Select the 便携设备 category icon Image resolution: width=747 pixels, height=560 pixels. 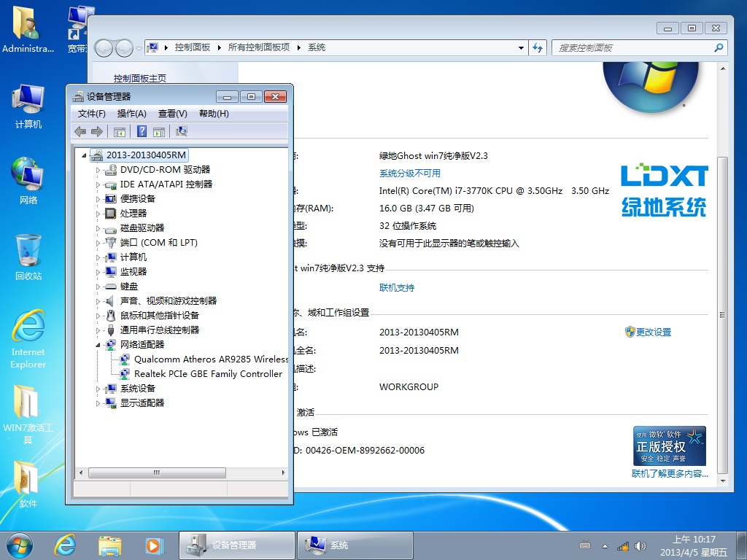click(x=111, y=198)
